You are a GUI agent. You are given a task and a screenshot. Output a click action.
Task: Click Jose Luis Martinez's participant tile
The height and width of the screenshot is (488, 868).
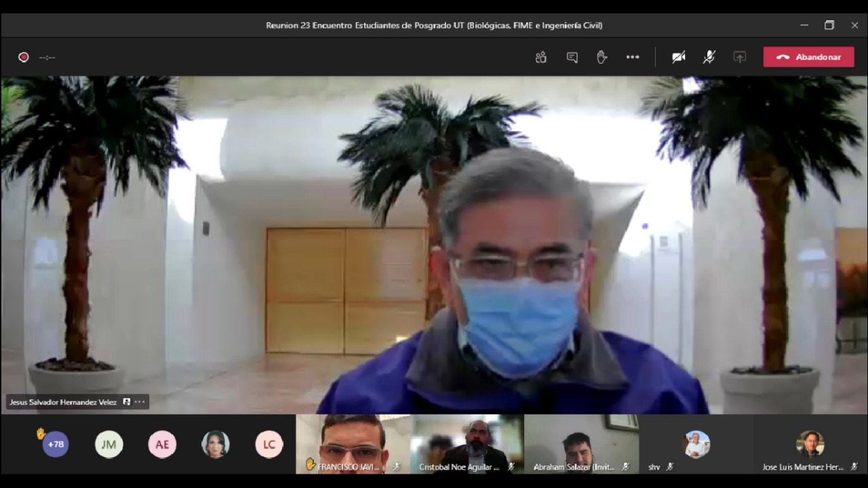(810, 445)
